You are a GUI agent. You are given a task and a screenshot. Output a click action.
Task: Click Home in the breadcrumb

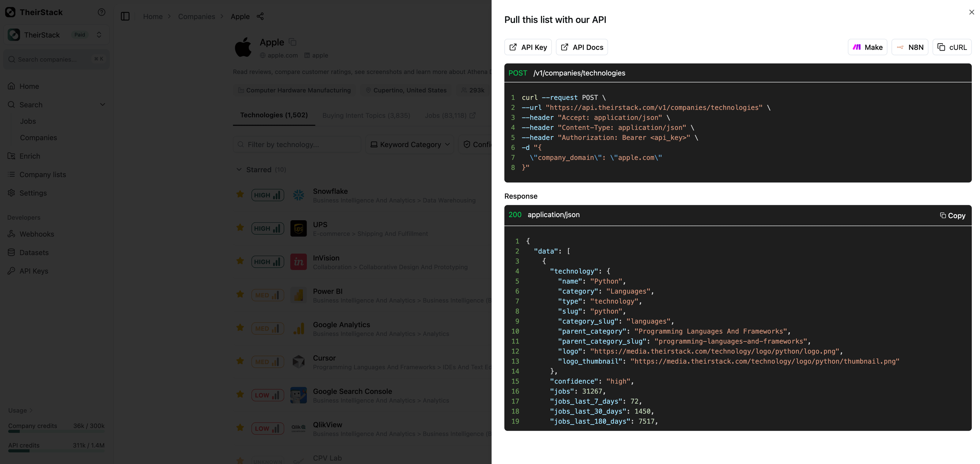pyautogui.click(x=153, y=16)
